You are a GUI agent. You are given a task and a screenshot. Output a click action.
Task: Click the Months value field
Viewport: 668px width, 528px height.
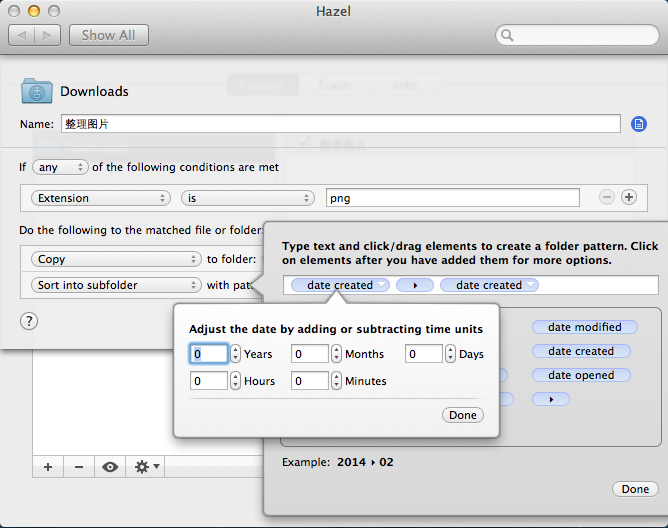(310, 354)
